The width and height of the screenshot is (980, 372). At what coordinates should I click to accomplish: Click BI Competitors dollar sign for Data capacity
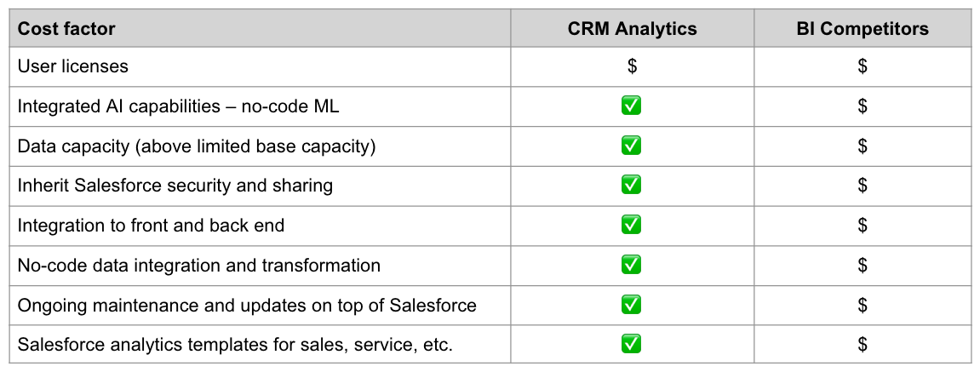point(862,146)
